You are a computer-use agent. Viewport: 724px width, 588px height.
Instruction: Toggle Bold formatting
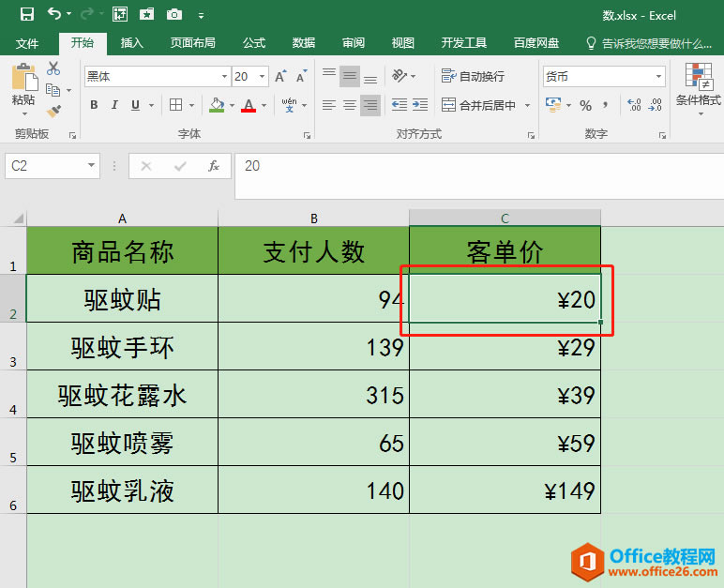tap(94, 105)
